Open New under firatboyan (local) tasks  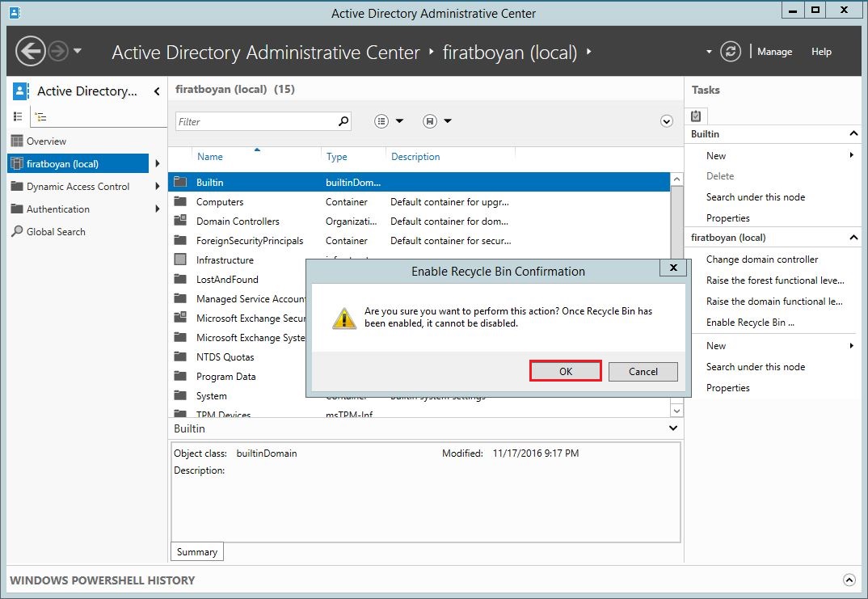pyautogui.click(x=716, y=345)
